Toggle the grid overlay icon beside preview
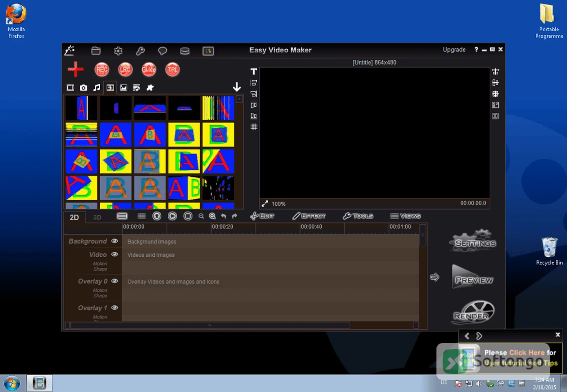The image size is (567, 392). tap(254, 127)
